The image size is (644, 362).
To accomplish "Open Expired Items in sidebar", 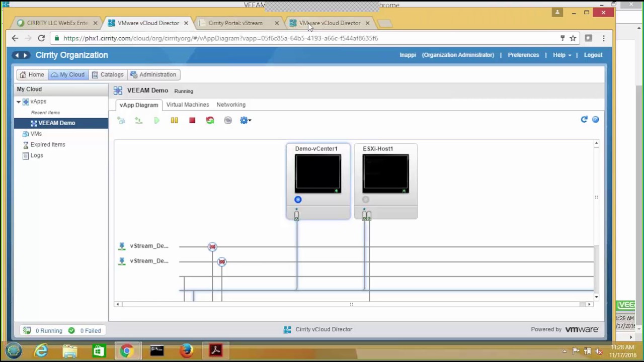I will point(48,144).
